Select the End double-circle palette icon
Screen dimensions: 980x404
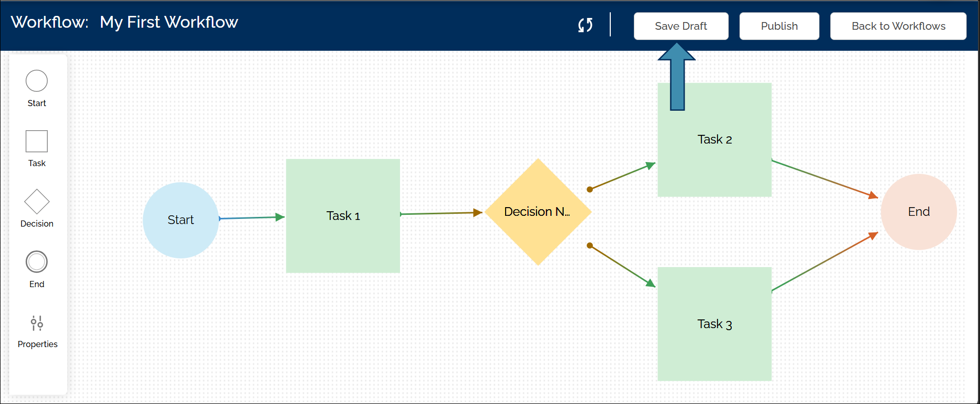click(36, 262)
